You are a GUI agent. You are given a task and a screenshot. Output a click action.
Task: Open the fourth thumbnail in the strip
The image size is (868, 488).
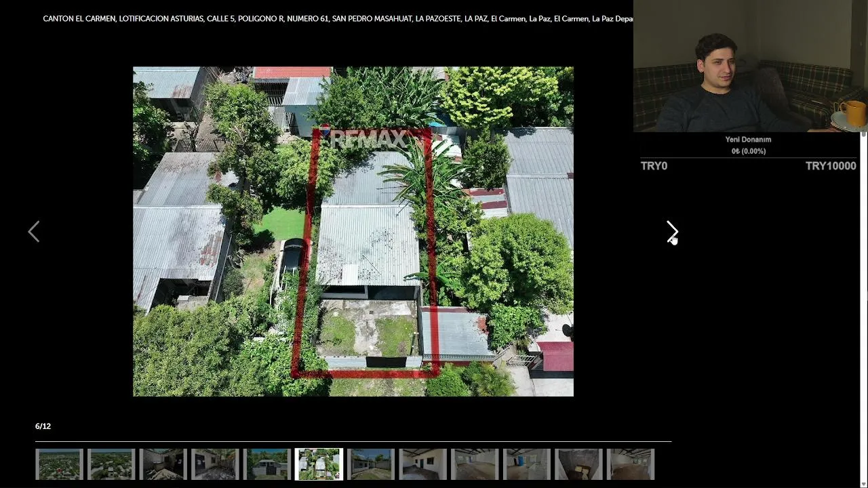[215, 464]
